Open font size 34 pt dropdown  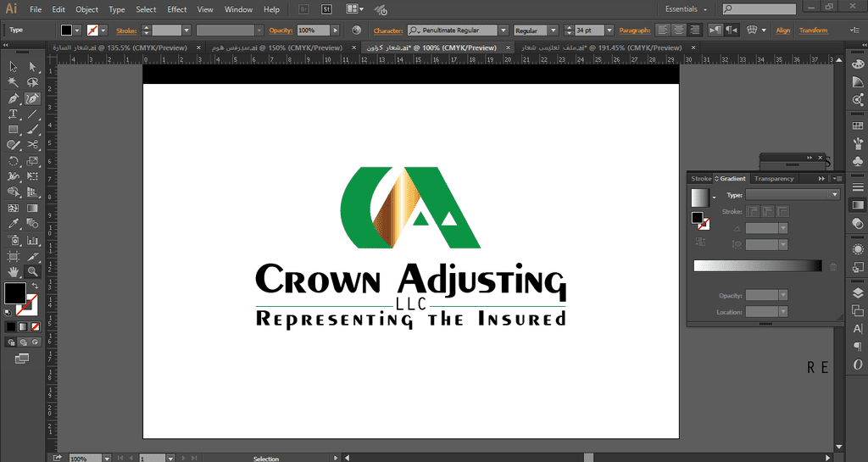click(609, 31)
